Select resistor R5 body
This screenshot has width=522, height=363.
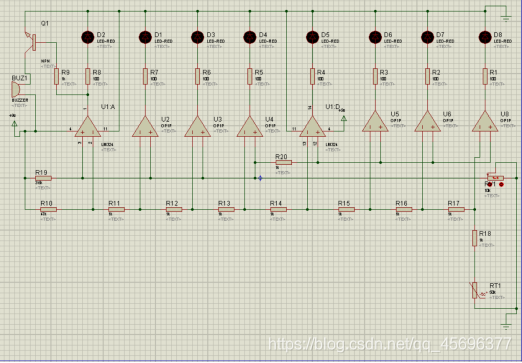coord(250,76)
